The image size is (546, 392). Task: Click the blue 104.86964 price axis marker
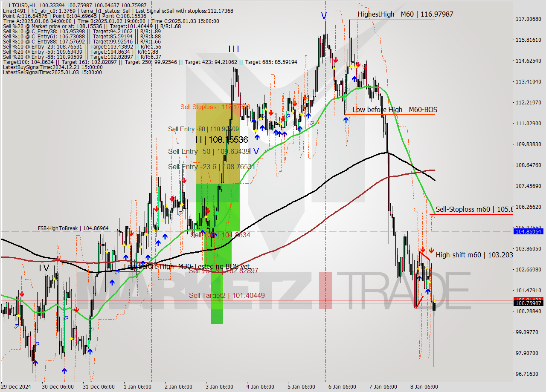coord(529,231)
